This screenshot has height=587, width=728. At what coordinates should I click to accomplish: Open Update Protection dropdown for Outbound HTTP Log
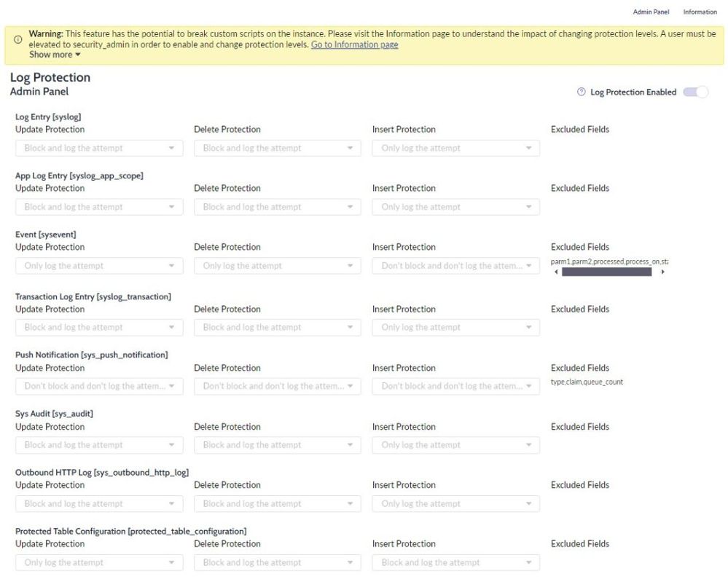point(99,503)
